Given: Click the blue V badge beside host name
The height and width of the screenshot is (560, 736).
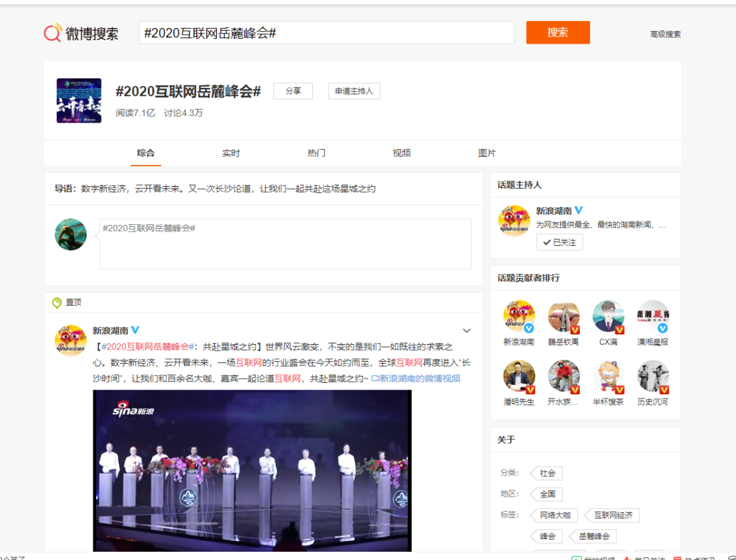Looking at the screenshot, I should click(x=579, y=211).
